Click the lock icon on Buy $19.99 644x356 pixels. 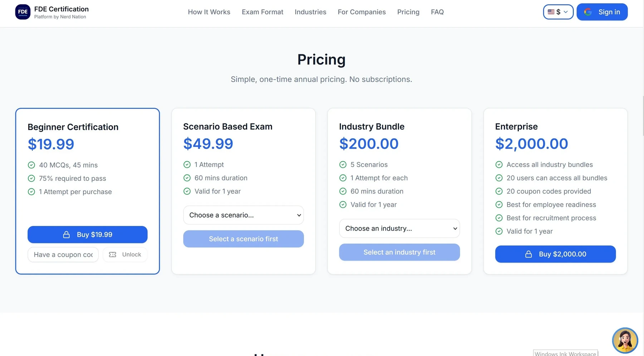point(67,235)
